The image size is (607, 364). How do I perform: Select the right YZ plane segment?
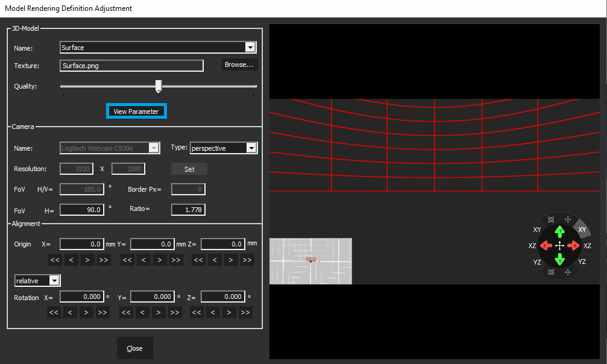click(x=582, y=262)
